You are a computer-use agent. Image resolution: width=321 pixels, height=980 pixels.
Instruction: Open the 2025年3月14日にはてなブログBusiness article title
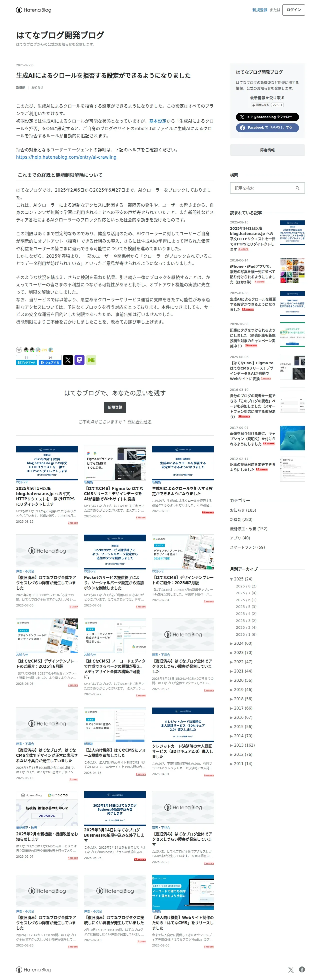pyautogui.click(x=114, y=835)
